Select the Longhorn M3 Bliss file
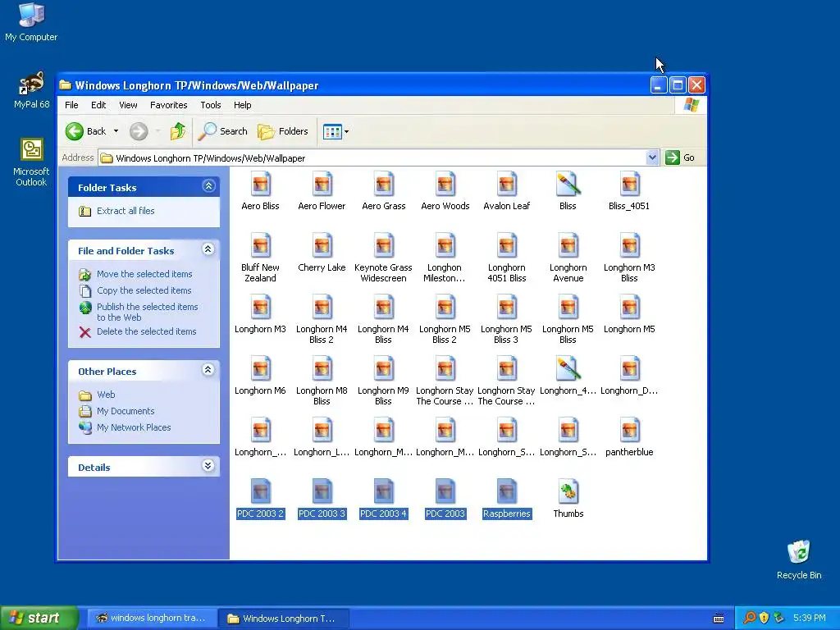Screen dimensions: 840x630 coord(629,258)
